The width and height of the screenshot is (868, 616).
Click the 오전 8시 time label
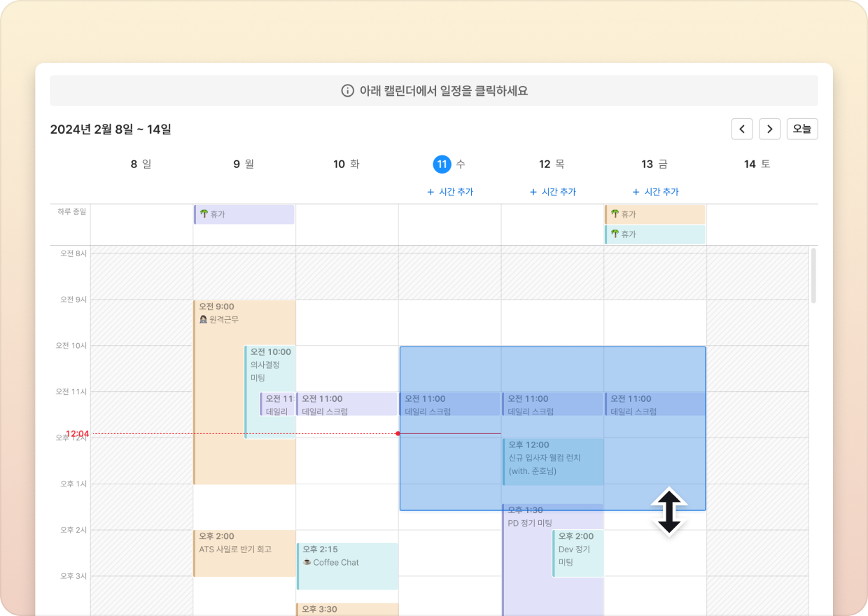click(73, 253)
